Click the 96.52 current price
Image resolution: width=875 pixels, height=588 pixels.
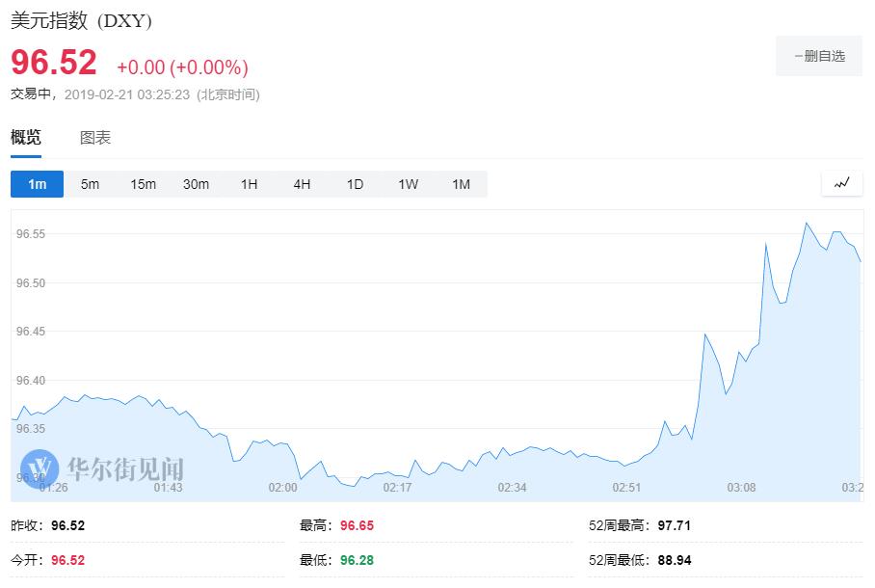coord(54,63)
